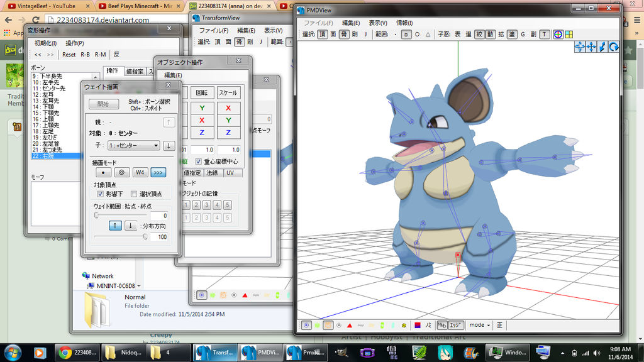
Task: Uncheck the 重心座標中心 checkbox
Action: click(199, 162)
